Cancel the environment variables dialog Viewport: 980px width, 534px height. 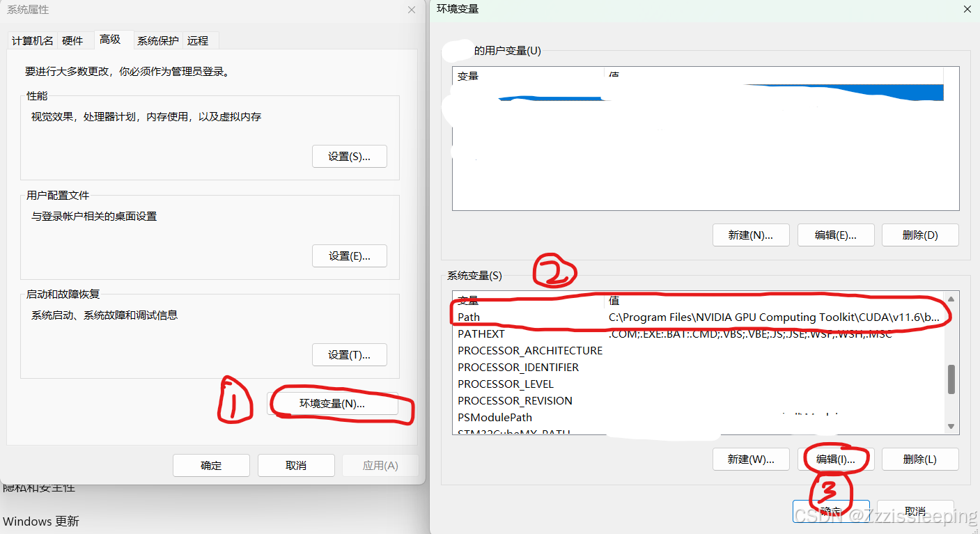(x=915, y=511)
